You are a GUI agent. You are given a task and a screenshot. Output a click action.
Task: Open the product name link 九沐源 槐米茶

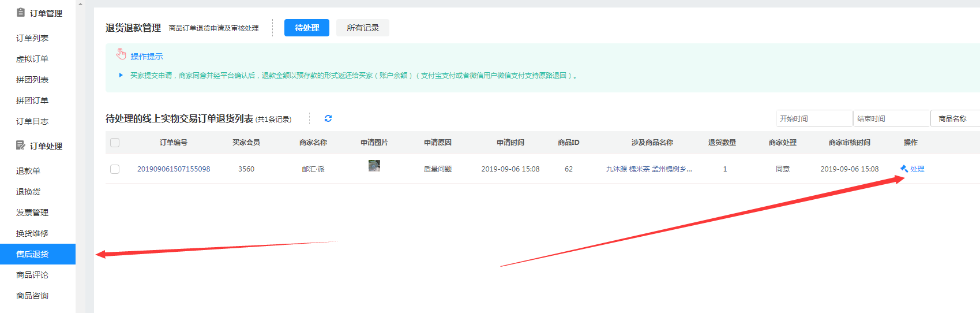pos(648,169)
